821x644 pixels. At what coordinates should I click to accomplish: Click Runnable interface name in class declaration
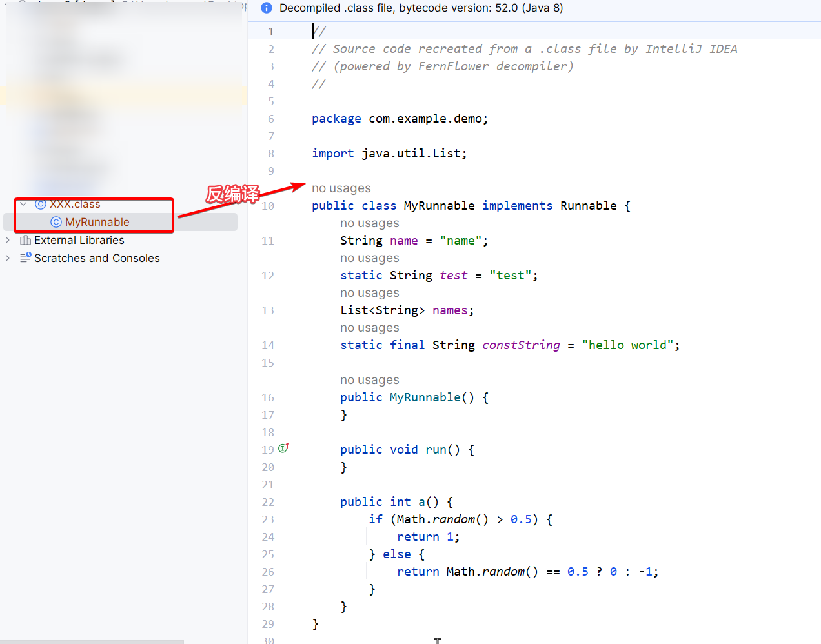[x=588, y=206]
